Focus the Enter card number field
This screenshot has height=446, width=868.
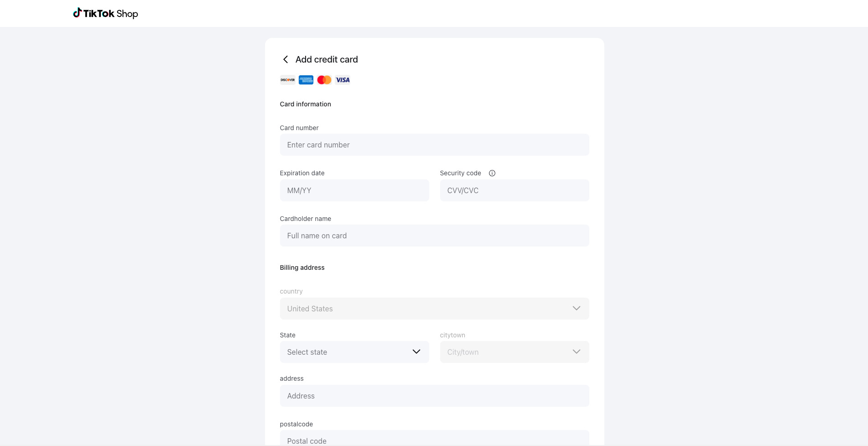click(434, 145)
